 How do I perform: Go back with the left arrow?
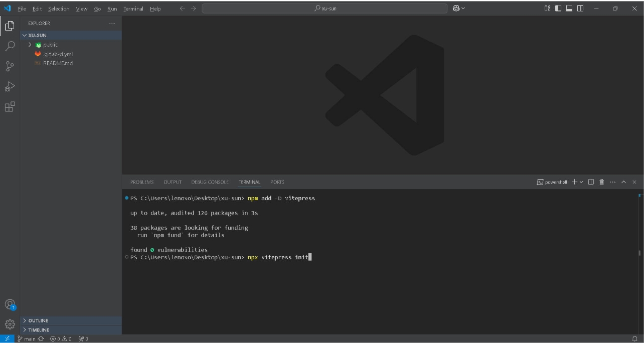[x=182, y=9]
